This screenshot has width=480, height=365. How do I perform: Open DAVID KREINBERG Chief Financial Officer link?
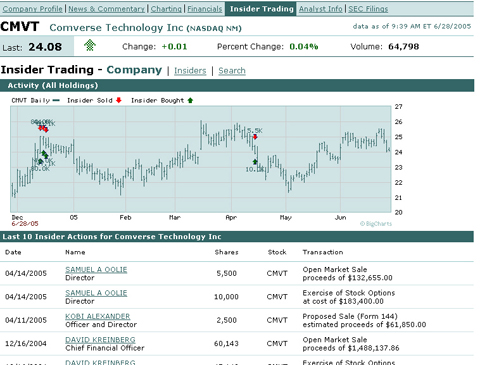[100, 340]
